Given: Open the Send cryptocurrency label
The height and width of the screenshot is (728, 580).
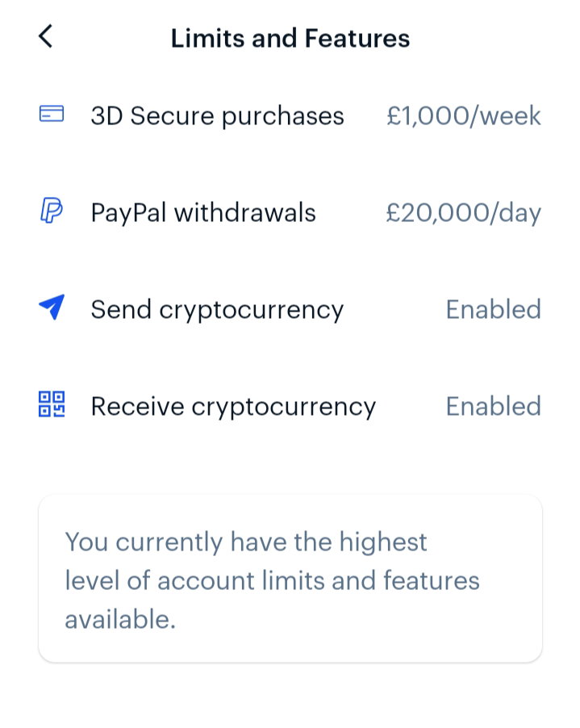Looking at the screenshot, I should tap(217, 310).
